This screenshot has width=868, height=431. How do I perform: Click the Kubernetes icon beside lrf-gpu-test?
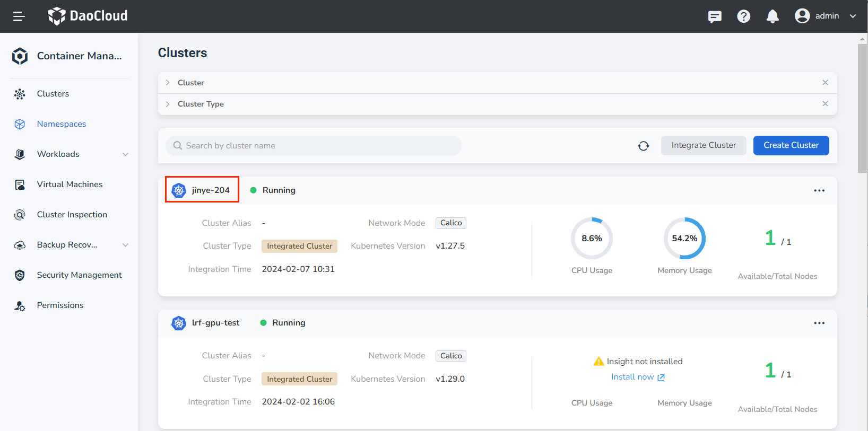179,323
